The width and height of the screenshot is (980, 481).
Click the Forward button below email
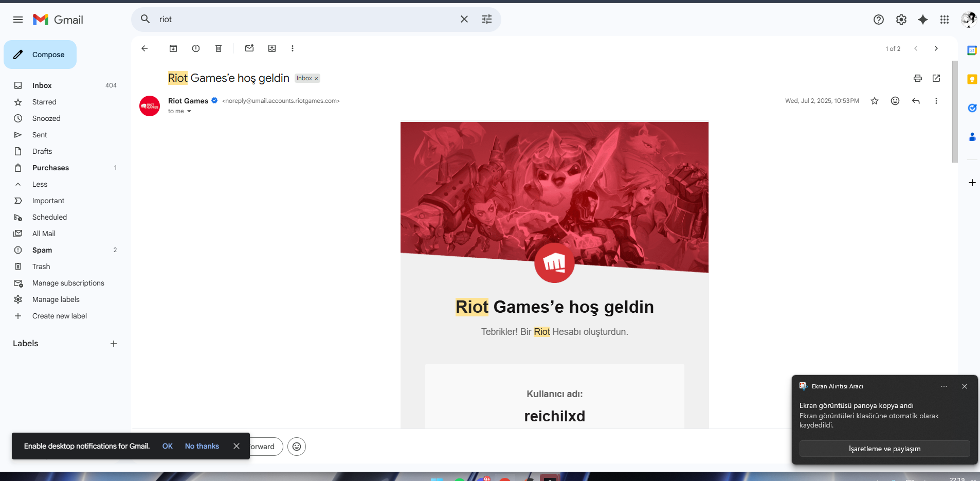click(x=265, y=447)
